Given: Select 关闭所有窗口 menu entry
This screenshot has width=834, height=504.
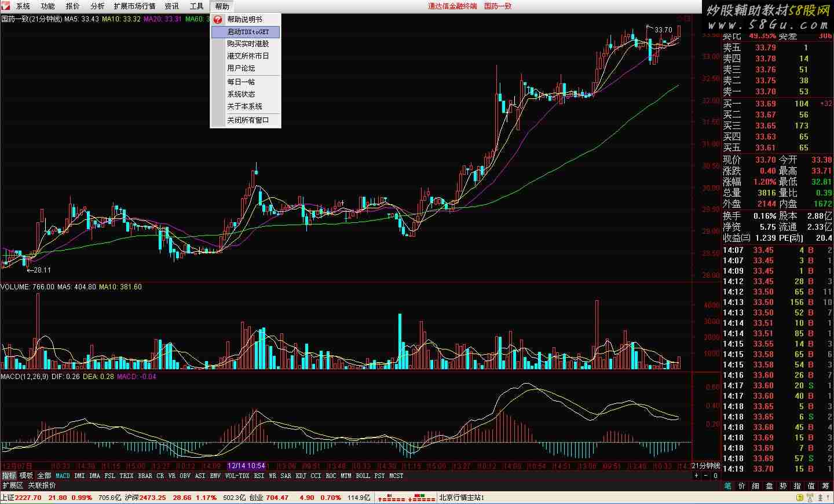Looking at the screenshot, I should [246, 120].
